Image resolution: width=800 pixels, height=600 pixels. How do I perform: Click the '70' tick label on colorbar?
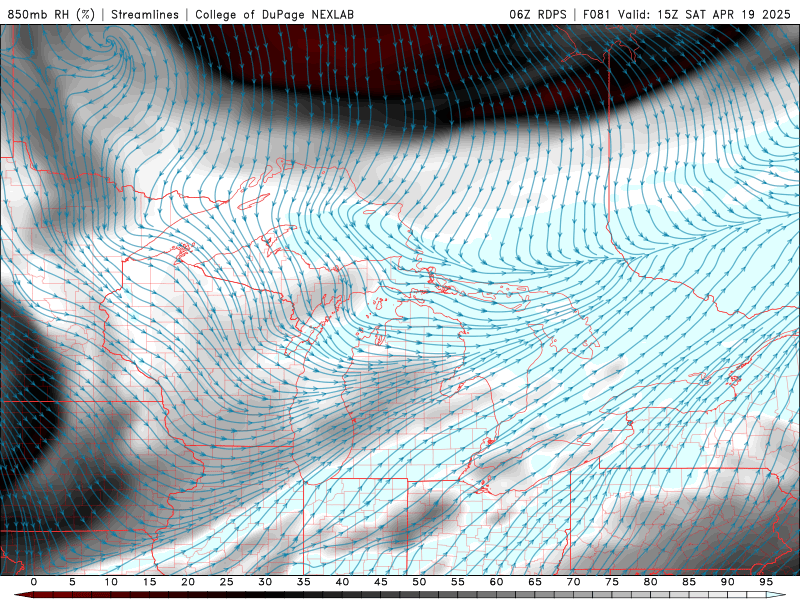tap(573, 582)
